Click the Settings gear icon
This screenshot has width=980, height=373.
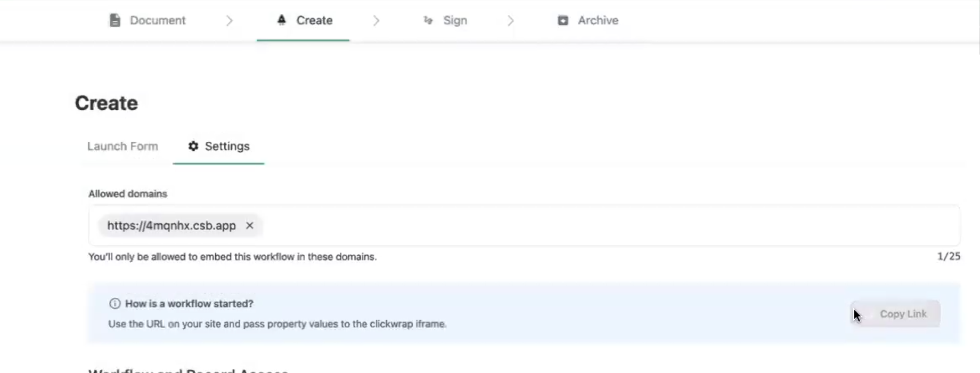tap(193, 146)
